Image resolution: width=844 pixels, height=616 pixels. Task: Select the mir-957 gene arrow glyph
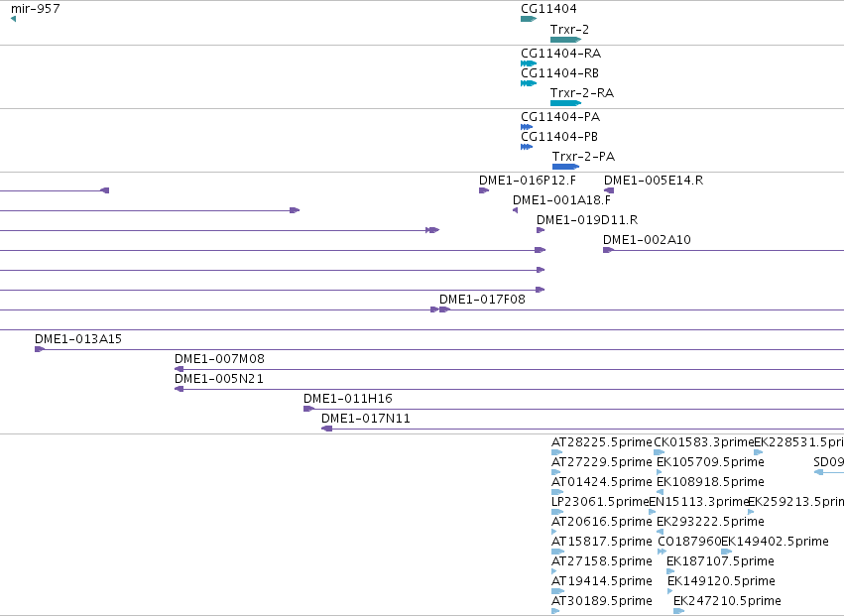click(14, 19)
